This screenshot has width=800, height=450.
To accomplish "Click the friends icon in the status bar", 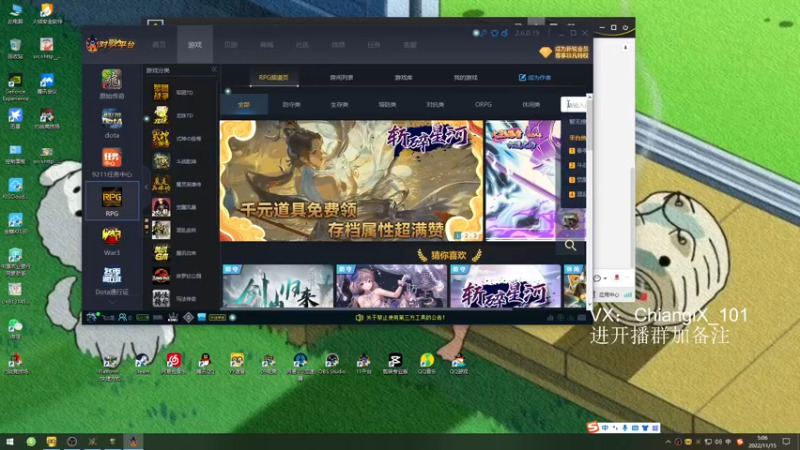I will pyautogui.click(x=122, y=317).
